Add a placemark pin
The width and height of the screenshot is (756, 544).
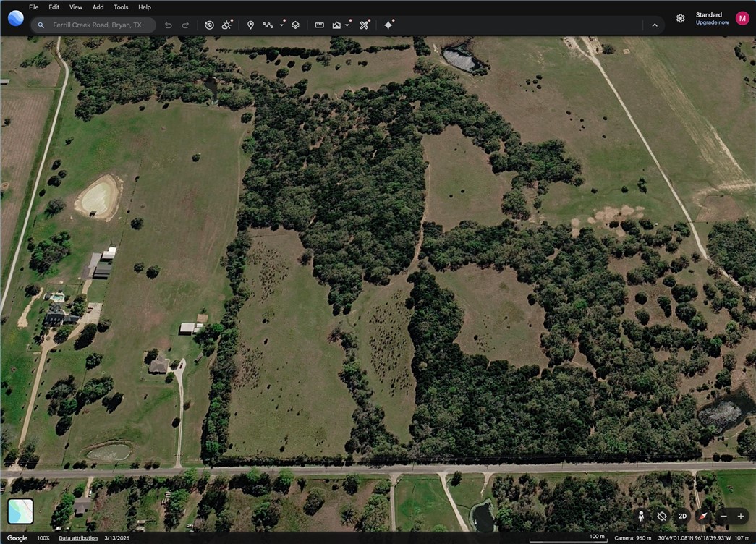[251, 25]
